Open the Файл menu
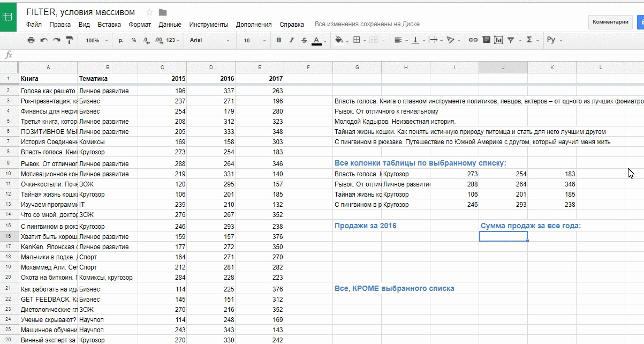The width and height of the screenshot is (644, 344). click(34, 25)
